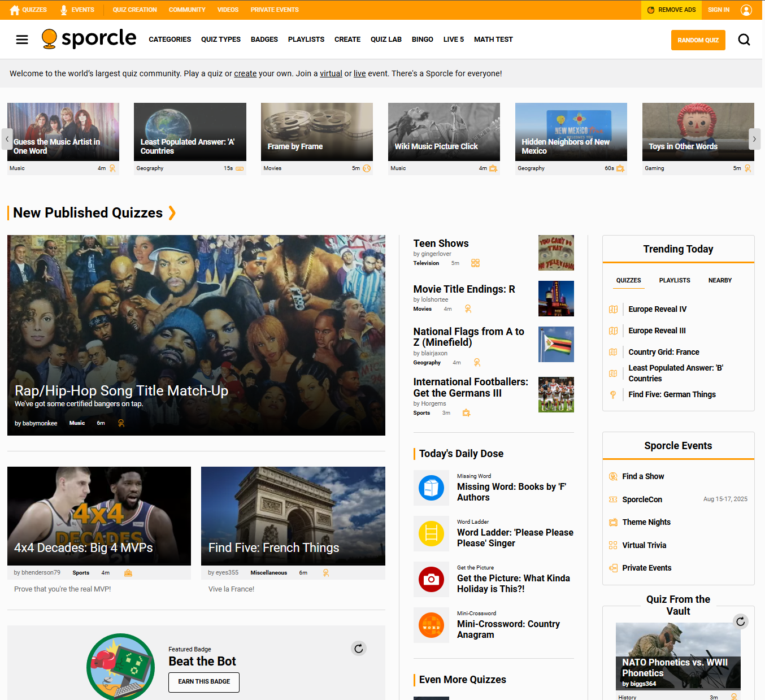This screenshot has height=700, width=765.
Task: Click Sign In in the top bar
Action: point(719,10)
